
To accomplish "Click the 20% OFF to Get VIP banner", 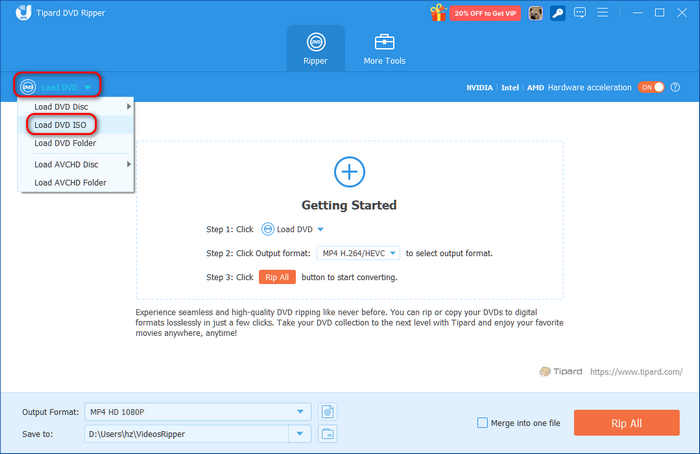I will coord(485,13).
